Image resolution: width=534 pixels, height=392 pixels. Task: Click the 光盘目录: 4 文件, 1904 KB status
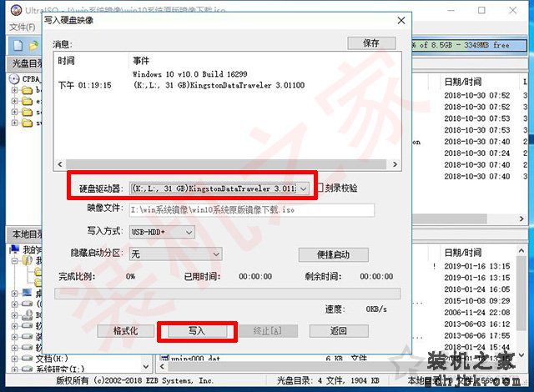[x=328, y=381]
